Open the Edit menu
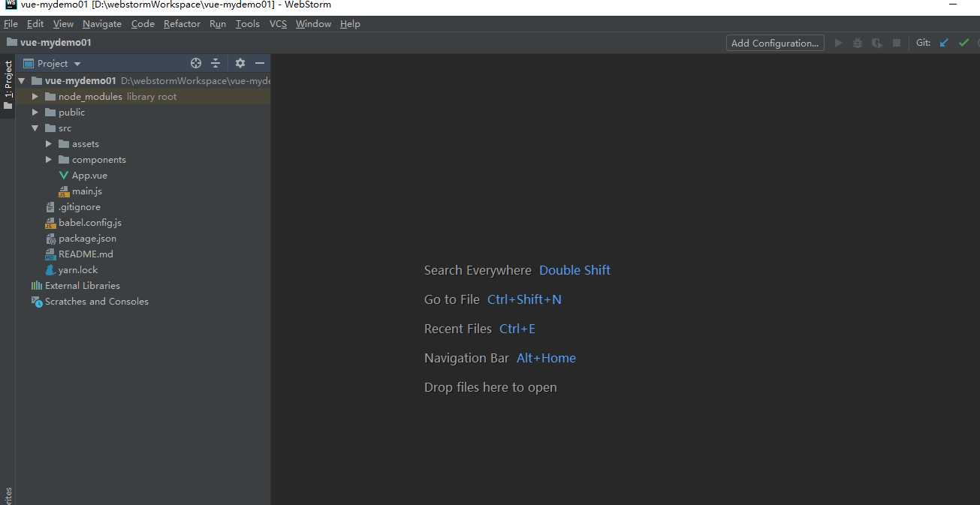 (x=35, y=24)
